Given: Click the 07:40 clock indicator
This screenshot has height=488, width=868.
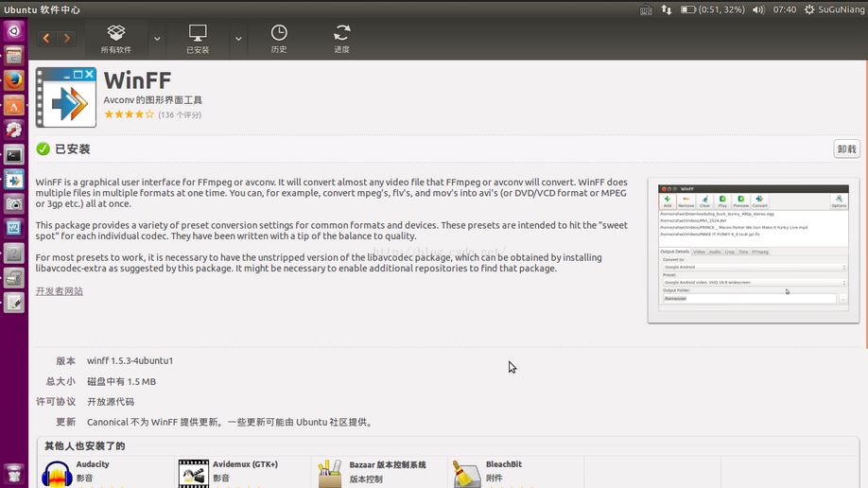Looking at the screenshot, I should [x=785, y=10].
